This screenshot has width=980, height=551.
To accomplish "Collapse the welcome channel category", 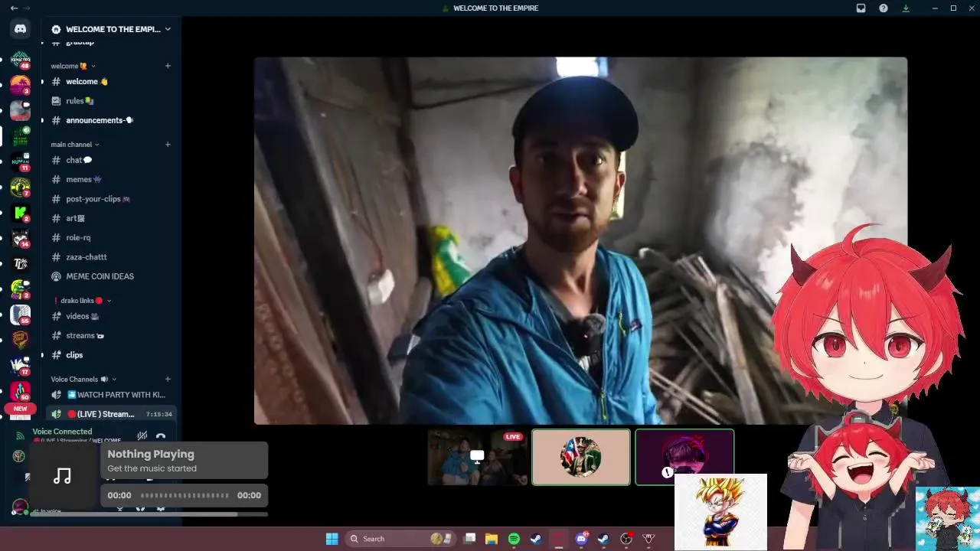I will pos(73,66).
